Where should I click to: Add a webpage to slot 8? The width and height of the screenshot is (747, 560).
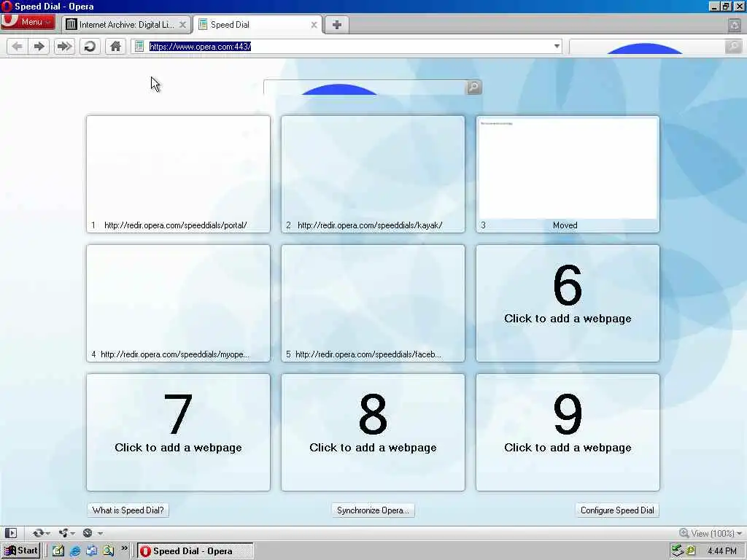(x=373, y=432)
